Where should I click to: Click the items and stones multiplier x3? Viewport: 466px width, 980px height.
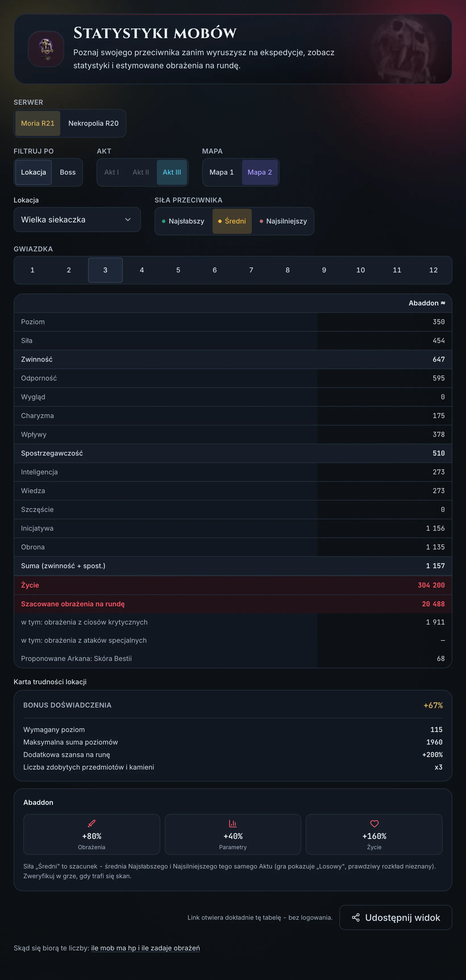(439, 767)
